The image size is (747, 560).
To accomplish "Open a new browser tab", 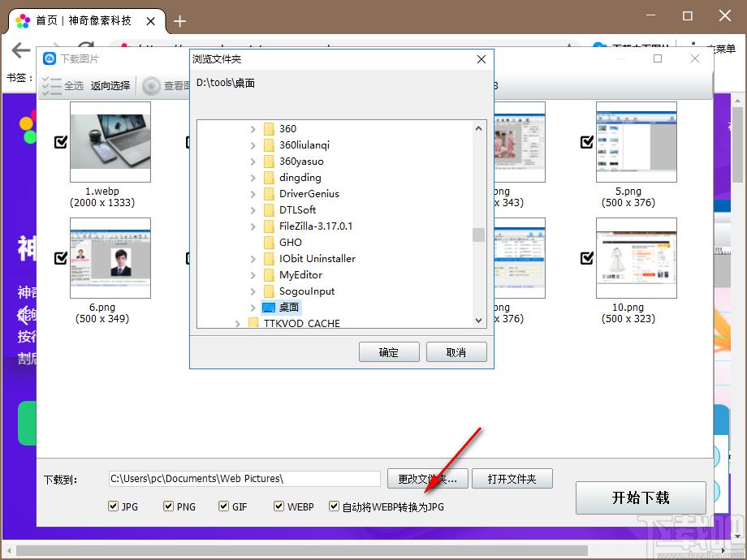I will [x=179, y=21].
